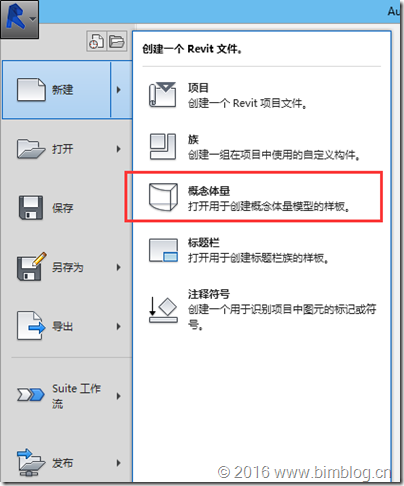Expand the Suite 工作流 submenu arrow
This screenshot has width=404, height=486.
coord(119,396)
